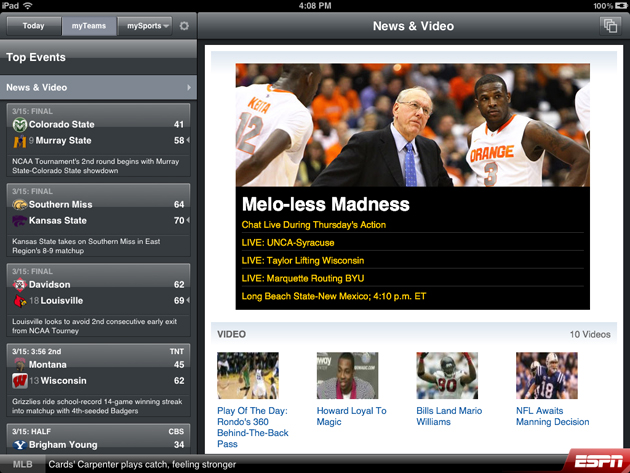Screen dimensions: 630x473
Task: Open the settings gear icon
Action: pyautogui.click(x=184, y=26)
